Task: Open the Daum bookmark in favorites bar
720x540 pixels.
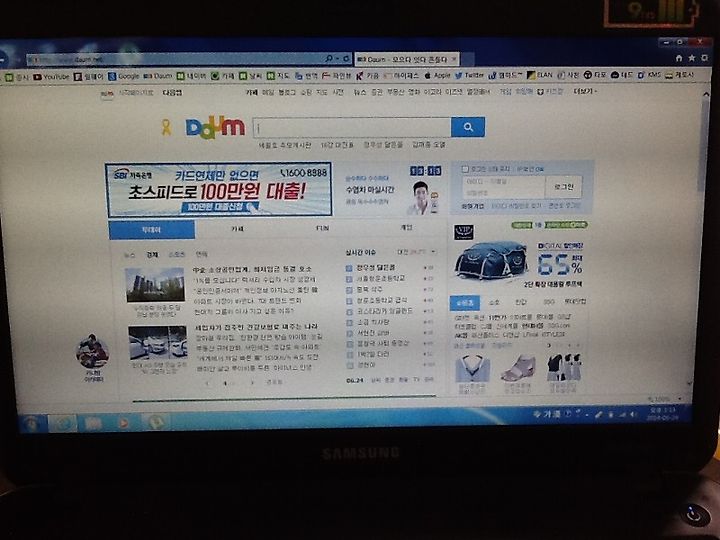Action: [x=158, y=76]
